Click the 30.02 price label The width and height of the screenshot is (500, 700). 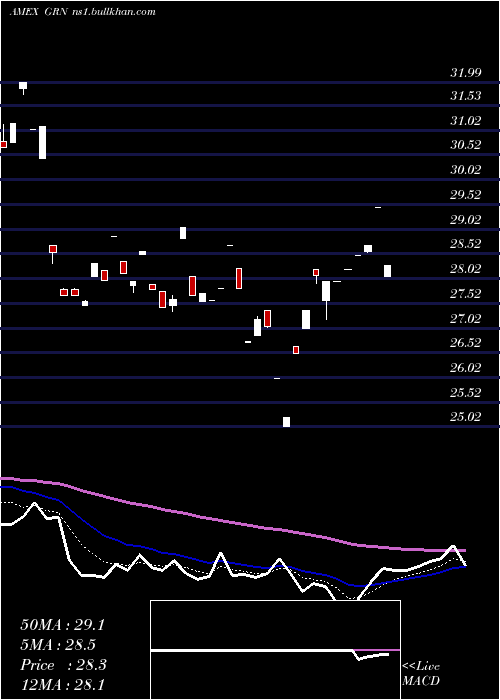(466, 170)
